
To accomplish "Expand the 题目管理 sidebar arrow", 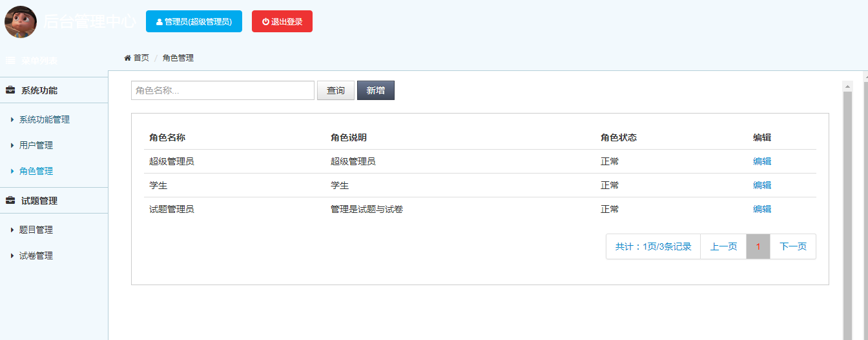I will [12, 230].
